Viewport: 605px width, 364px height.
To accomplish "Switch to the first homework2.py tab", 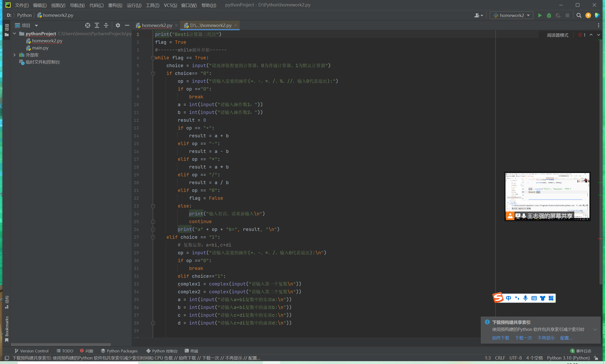I will coord(157,25).
